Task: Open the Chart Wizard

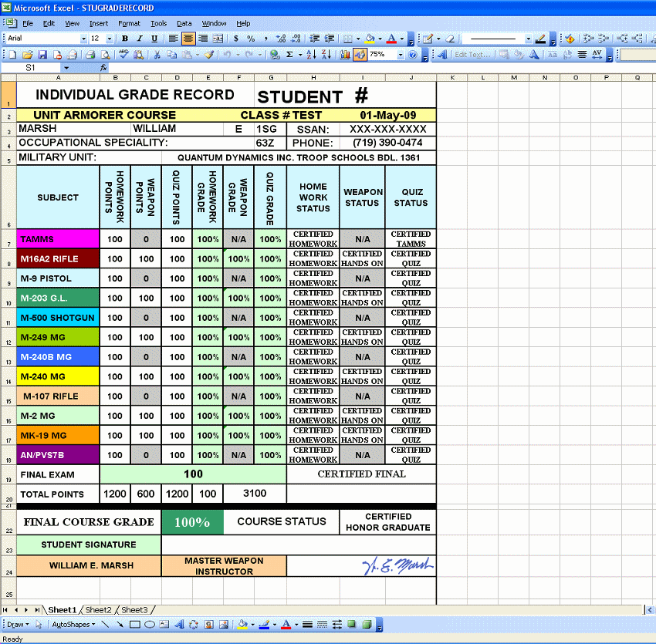Action: 345,54
